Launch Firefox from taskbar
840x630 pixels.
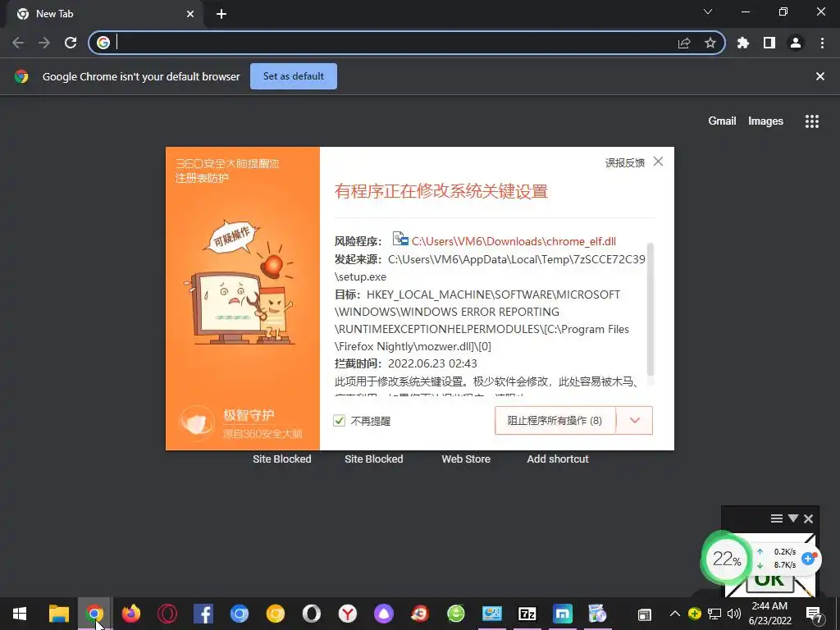tap(130, 614)
